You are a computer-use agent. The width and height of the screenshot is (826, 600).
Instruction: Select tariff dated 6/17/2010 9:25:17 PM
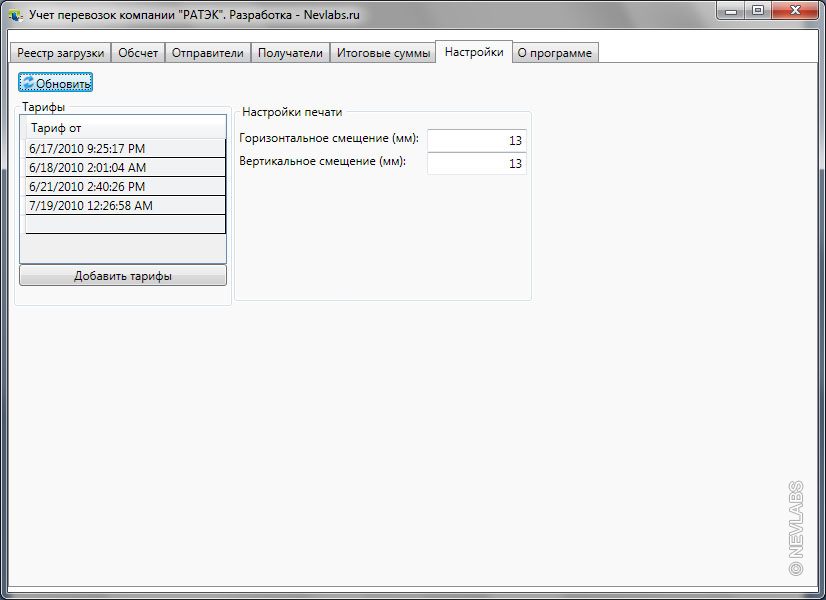tap(122, 149)
